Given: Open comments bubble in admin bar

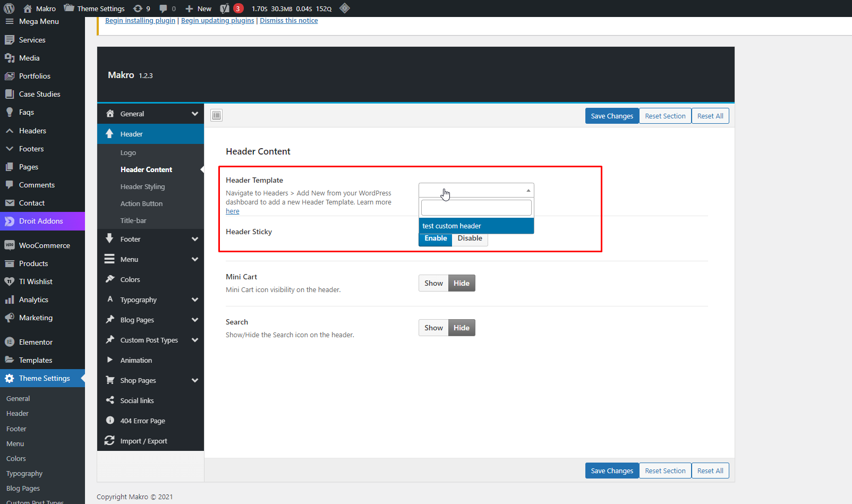Looking at the screenshot, I should coord(167,8).
